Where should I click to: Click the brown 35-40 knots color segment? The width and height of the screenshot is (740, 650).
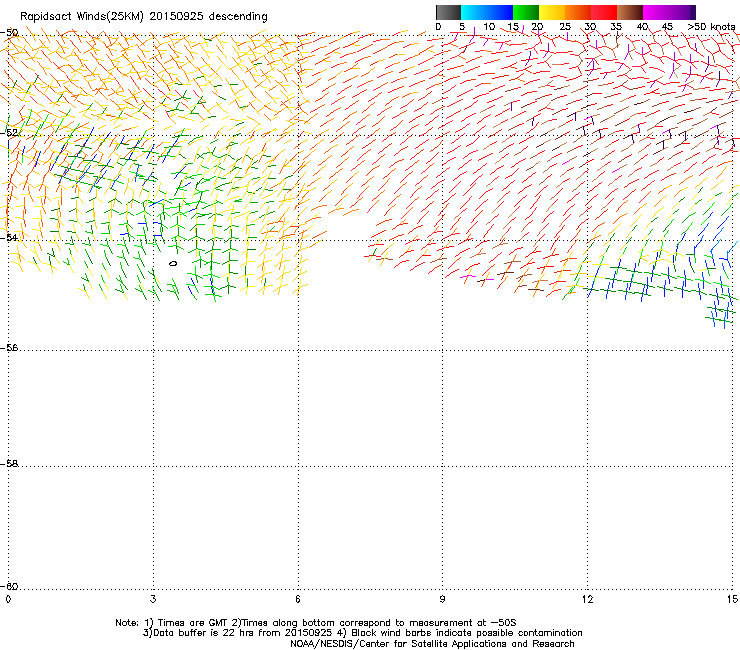(x=630, y=12)
